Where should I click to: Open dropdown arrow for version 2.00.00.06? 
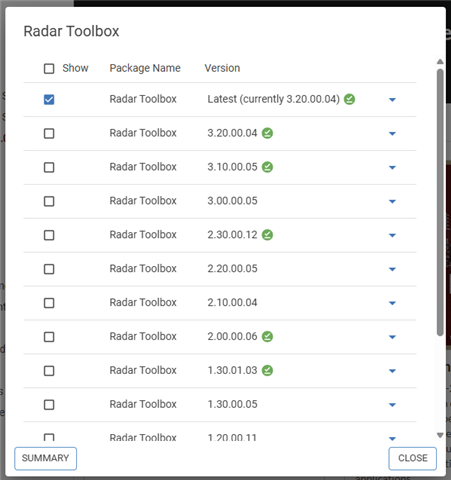[x=392, y=337]
